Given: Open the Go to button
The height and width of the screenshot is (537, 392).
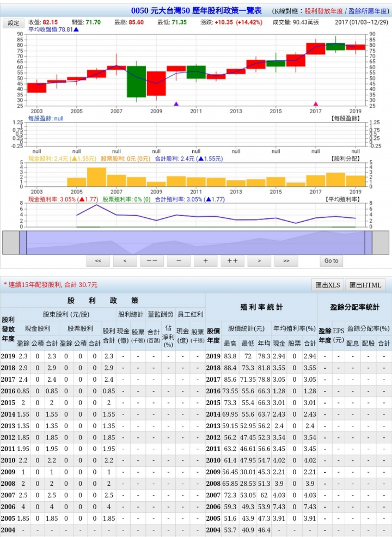Looking at the screenshot, I should pos(331,261).
